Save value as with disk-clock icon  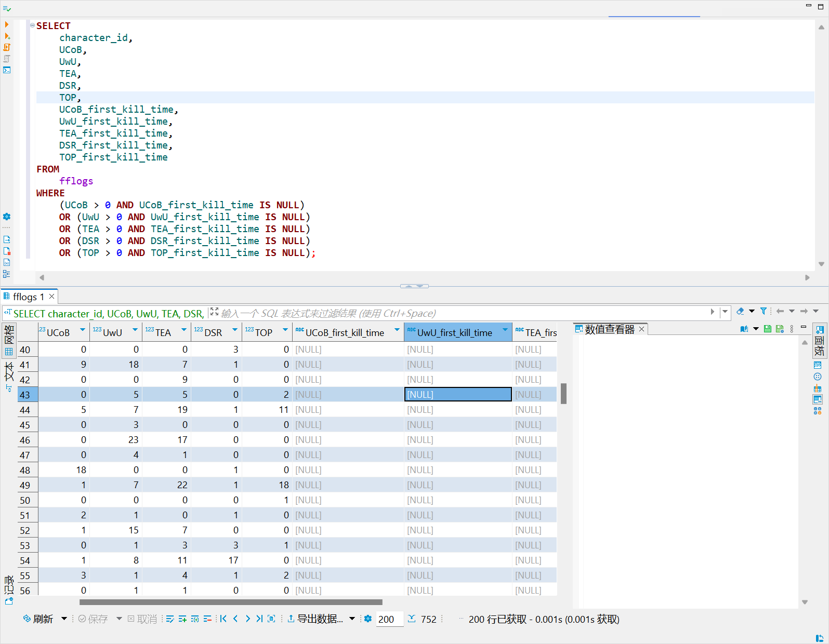[x=780, y=329]
